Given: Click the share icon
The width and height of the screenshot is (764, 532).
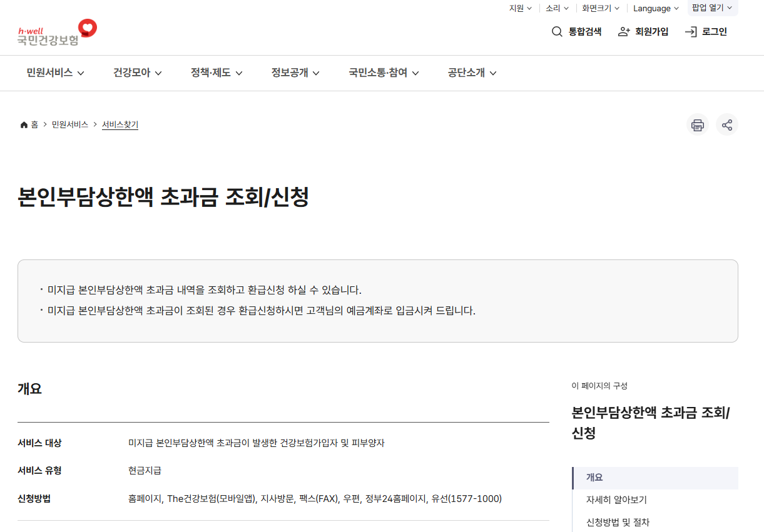Looking at the screenshot, I should coord(727,124).
